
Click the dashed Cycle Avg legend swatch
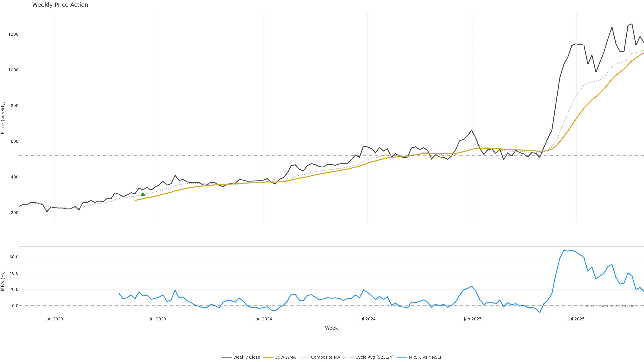coord(348,357)
